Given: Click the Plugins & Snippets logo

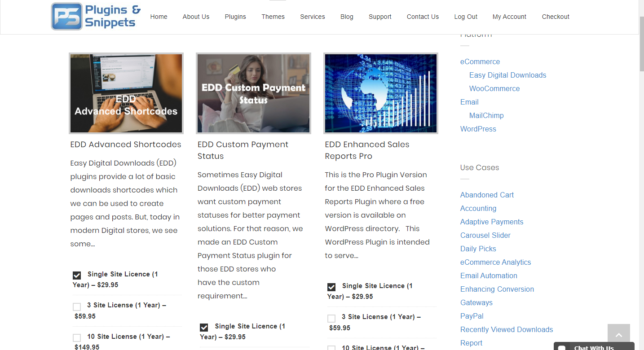Looking at the screenshot, I should click(96, 17).
